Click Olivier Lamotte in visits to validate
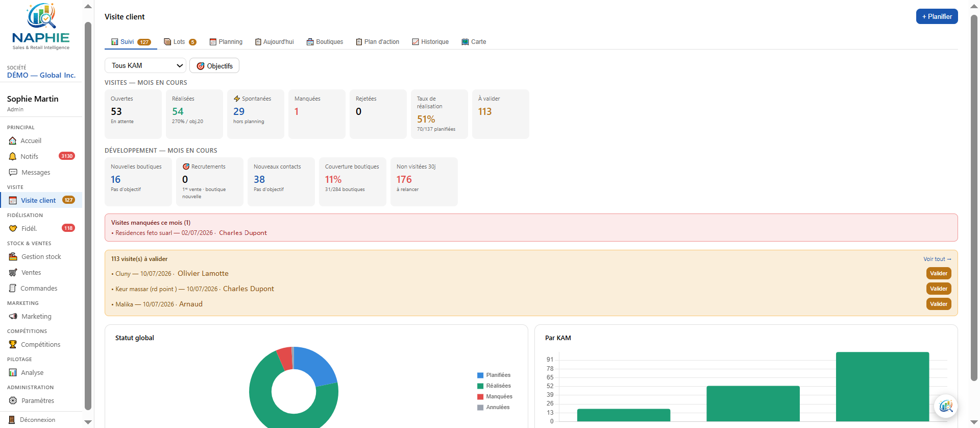This screenshot has height=428, width=980. coord(203,273)
